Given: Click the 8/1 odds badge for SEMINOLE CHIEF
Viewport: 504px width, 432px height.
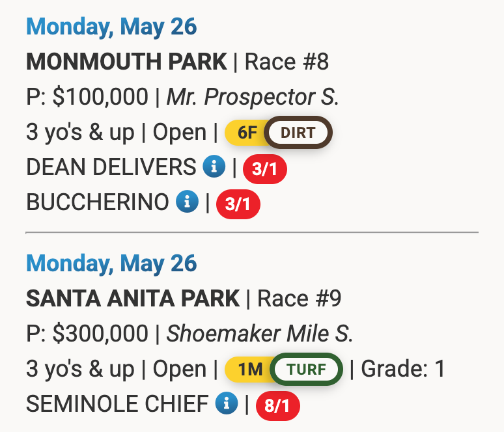Looking at the screenshot, I should (x=277, y=406).
